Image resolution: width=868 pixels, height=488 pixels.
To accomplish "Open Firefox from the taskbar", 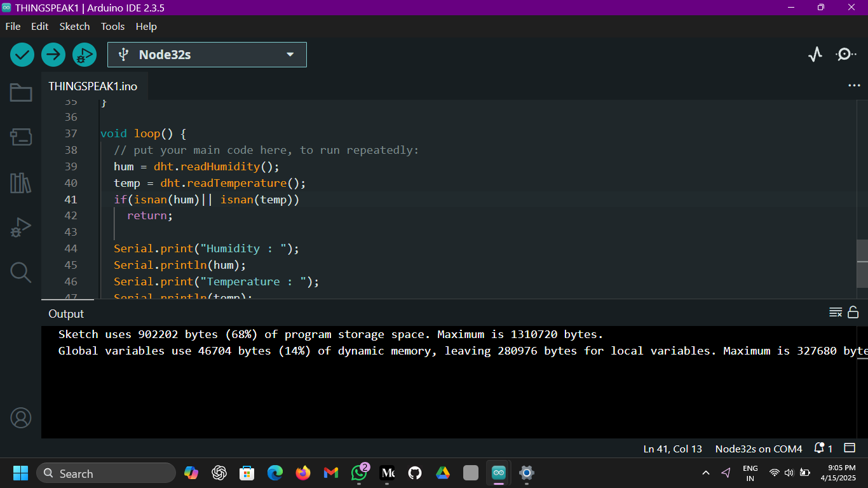I will 303,473.
